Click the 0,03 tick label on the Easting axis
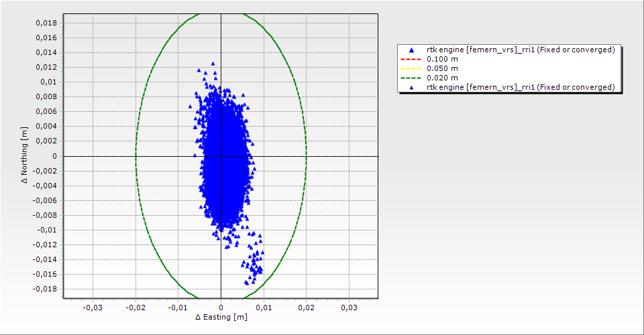644x335 pixels. point(349,308)
